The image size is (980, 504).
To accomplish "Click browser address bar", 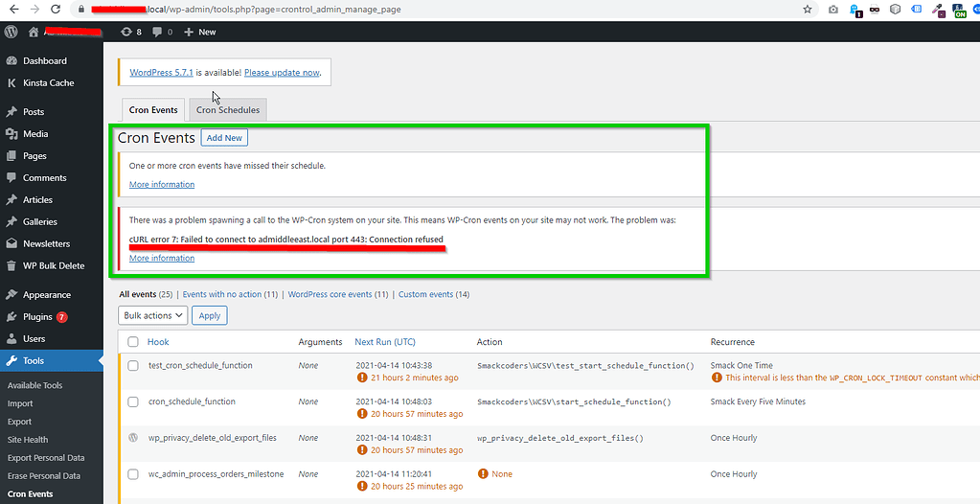I will [x=438, y=10].
